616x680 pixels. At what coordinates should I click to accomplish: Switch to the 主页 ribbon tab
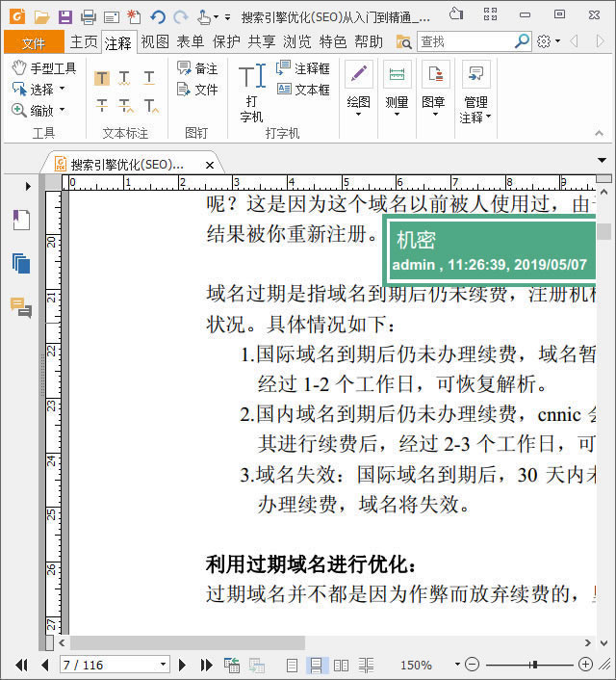84,42
